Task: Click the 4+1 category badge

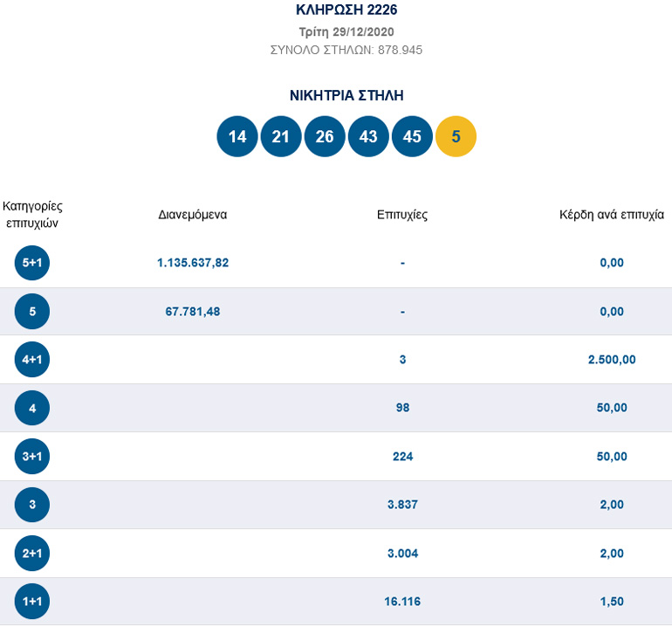Action: pos(32,360)
